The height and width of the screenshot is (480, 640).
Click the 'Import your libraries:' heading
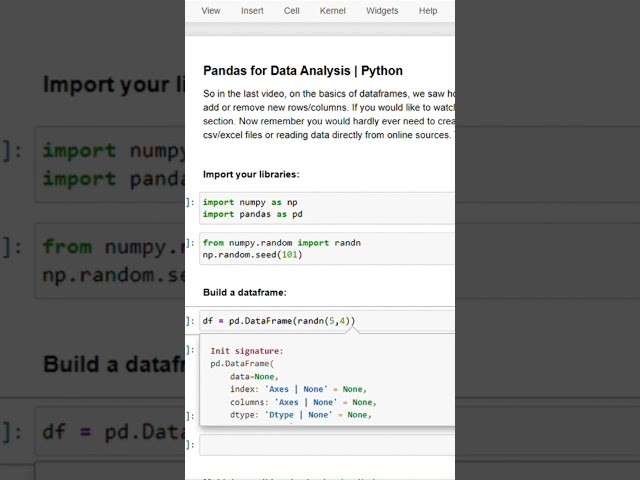tap(251, 174)
